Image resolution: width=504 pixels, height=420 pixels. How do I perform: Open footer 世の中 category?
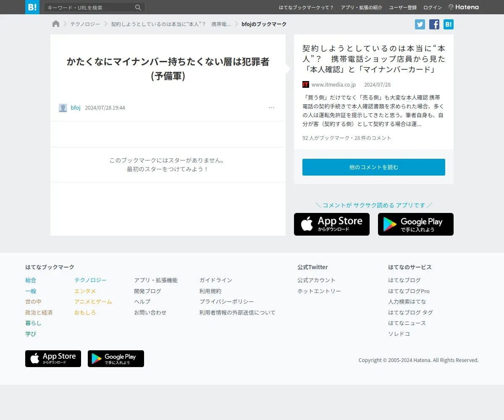[34, 302]
